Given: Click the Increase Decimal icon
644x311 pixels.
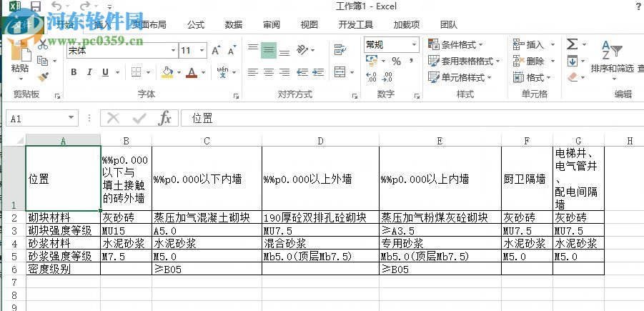Looking at the screenshot, I should coord(371,76).
